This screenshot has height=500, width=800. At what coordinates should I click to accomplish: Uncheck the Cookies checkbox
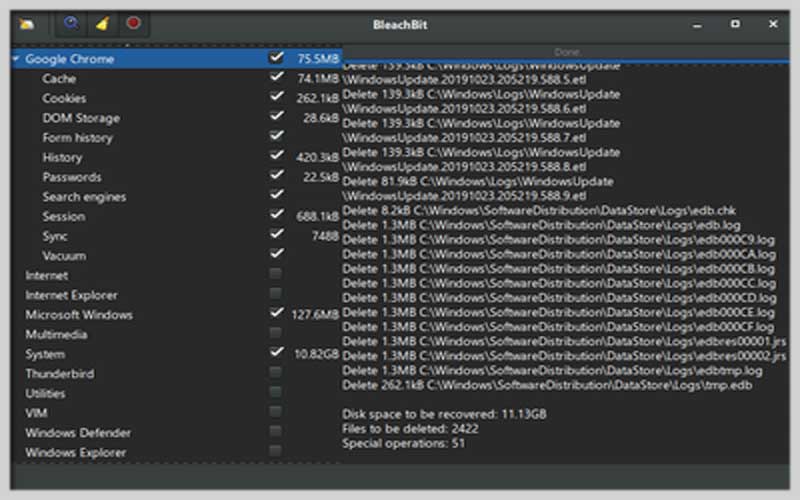point(276,96)
